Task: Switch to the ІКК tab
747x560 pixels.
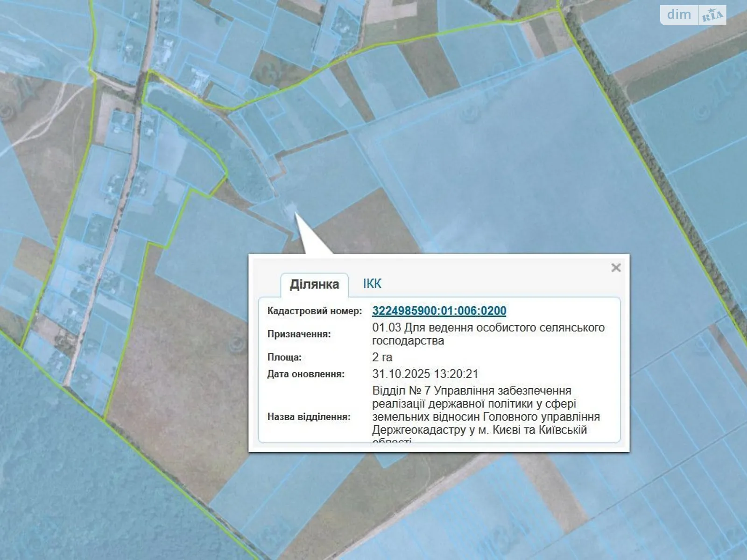Action: [x=372, y=283]
